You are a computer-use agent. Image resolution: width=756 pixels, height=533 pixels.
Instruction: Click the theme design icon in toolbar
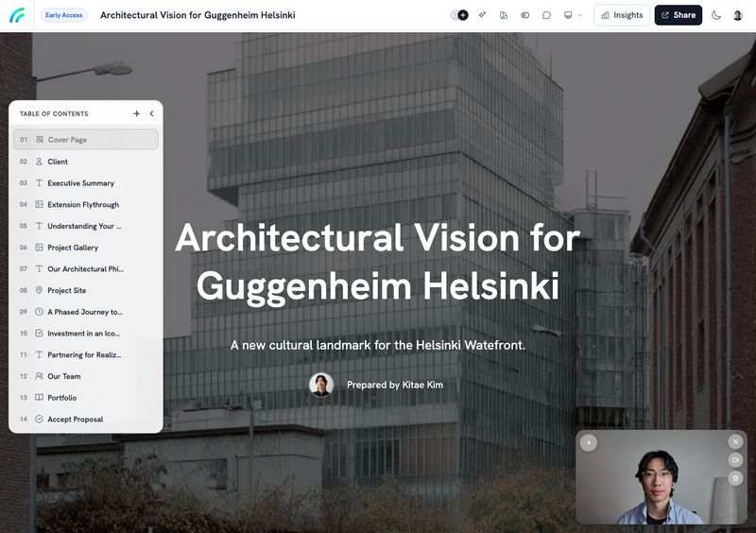coord(504,15)
